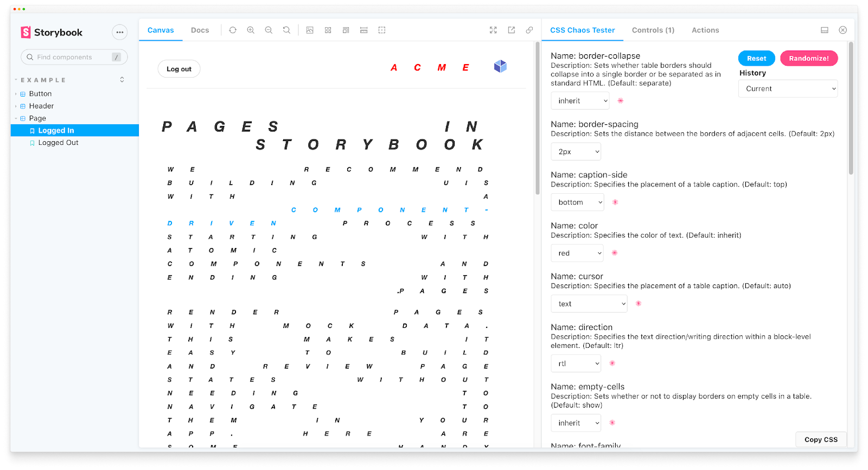
Task: Open the border-collapse inherit dropdown
Action: click(580, 101)
